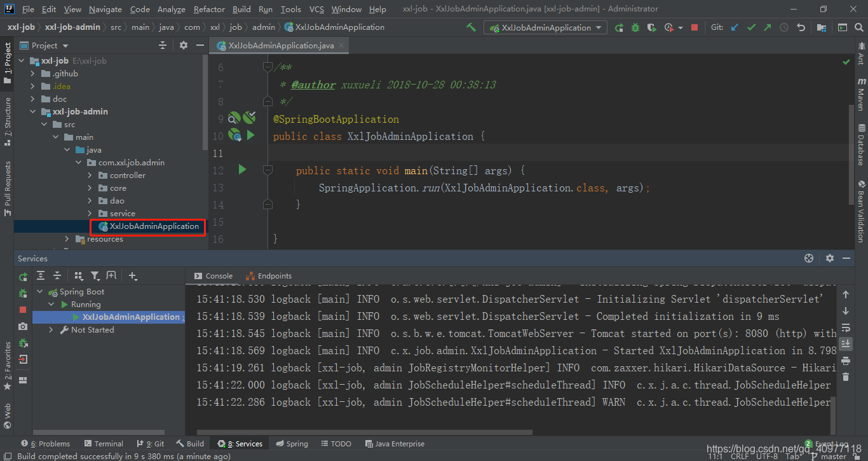Collapse the xxl-job-admin module node
Image resolution: width=868 pixels, height=461 pixels.
click(x=33, y=112)
